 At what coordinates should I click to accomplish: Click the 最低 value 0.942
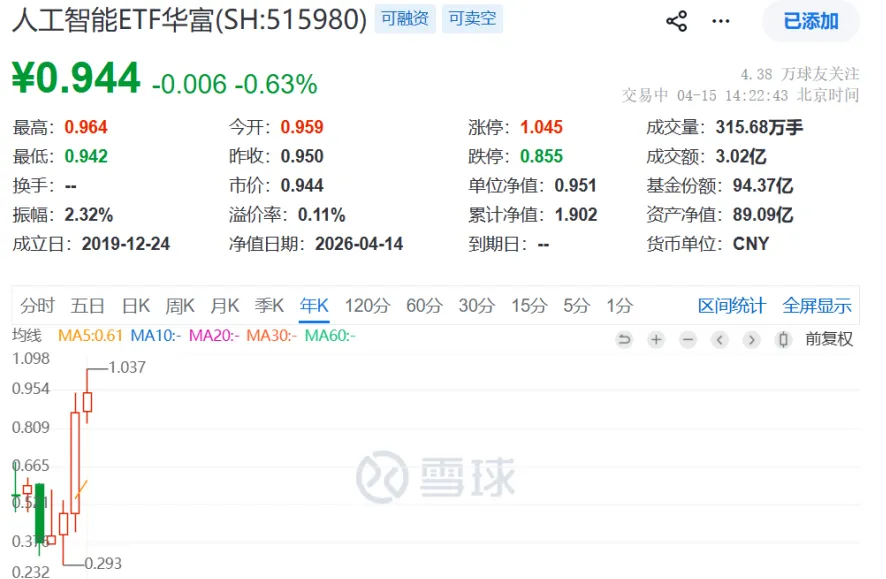[86, 156]
